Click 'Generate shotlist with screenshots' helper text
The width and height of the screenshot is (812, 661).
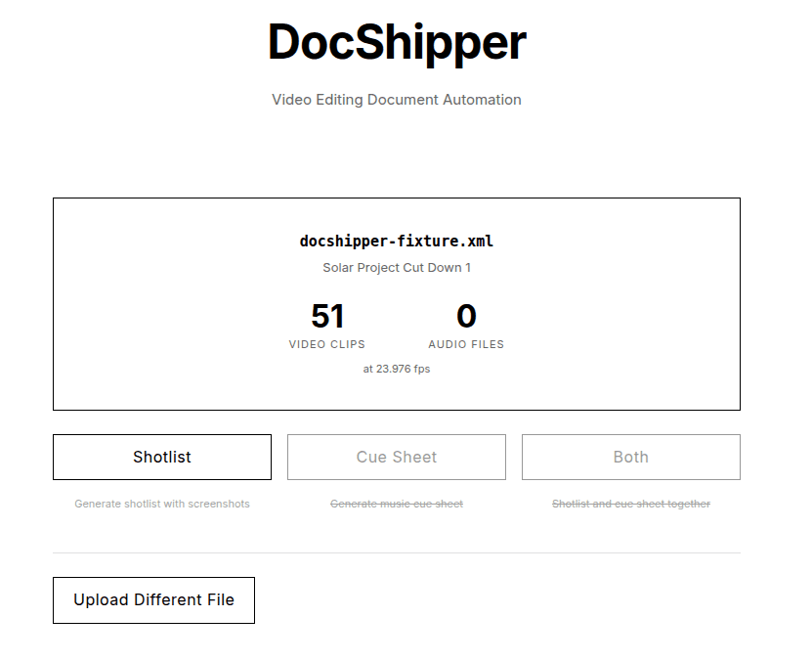tap(161, 504)
